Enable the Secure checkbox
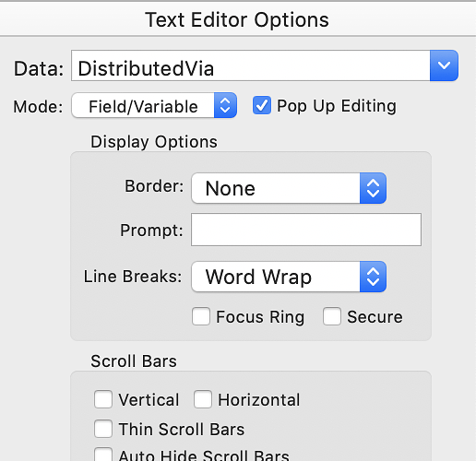This screenshot has width=476, height=461. click(332, 316)
